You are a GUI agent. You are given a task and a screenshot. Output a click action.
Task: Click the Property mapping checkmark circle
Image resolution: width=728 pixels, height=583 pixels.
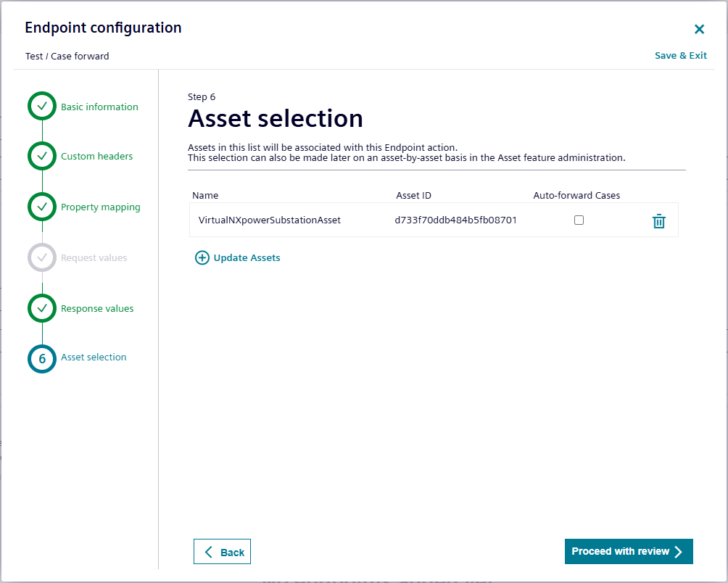click(x=42, y=207)
